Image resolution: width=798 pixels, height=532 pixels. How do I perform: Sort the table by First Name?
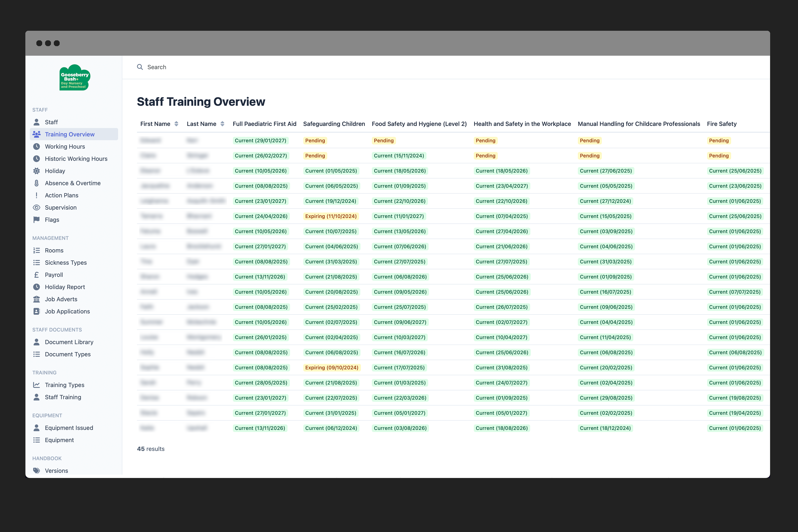pos(176,124)
